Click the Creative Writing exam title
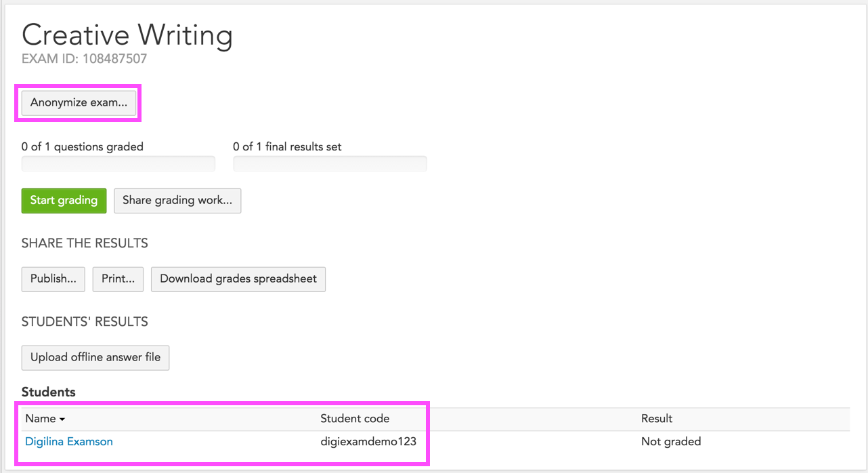Screen dimensions: 868x473 [127, 35]
